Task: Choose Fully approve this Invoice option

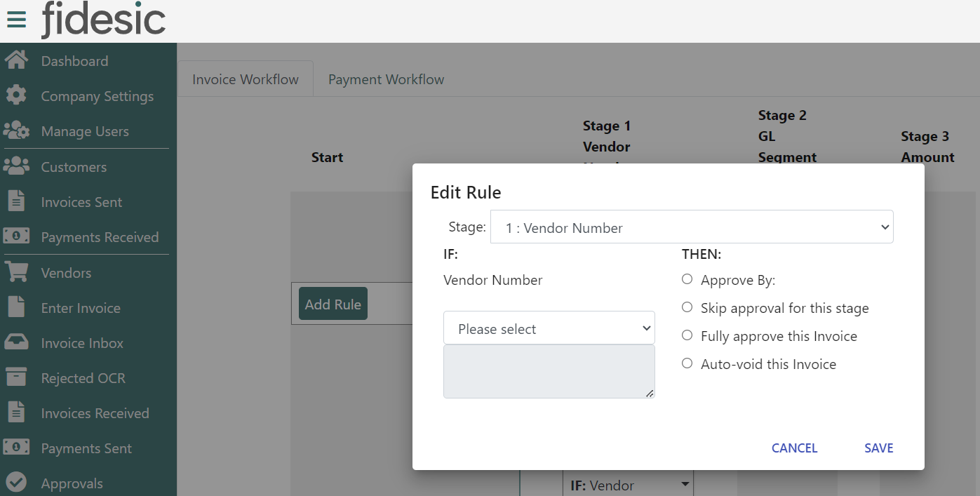Action: click(687, 336)
